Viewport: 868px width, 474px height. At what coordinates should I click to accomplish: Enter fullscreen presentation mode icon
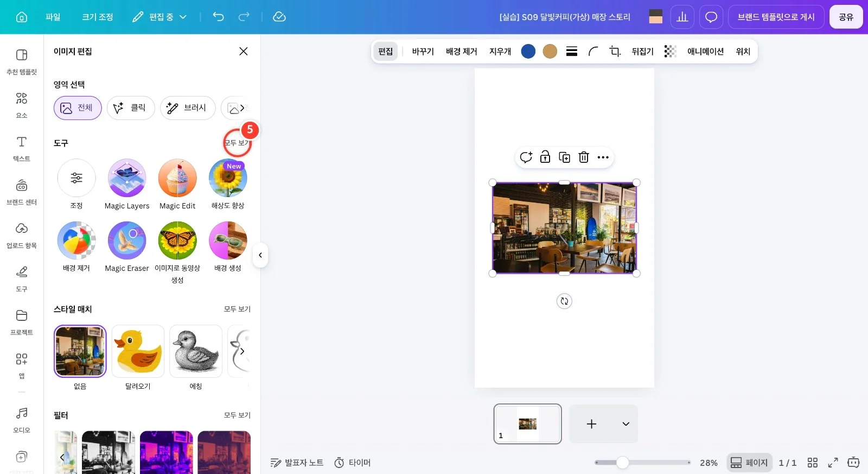833,463
